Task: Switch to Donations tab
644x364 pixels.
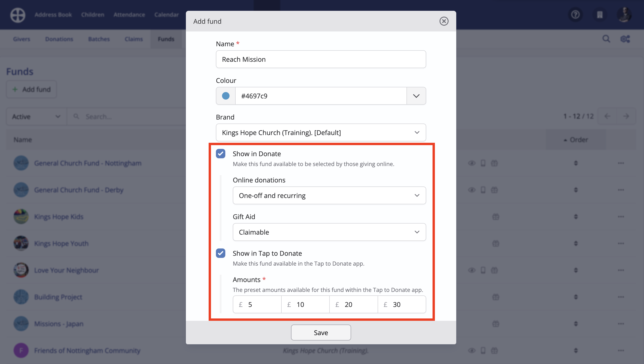Action: [59, 39]
